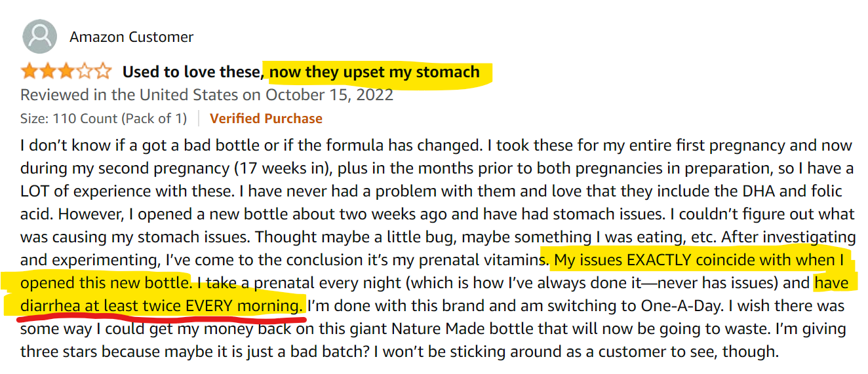
Task: Click the reviewer's profile avatar icon
Action: pyautogui.click(x=39, y=37)
